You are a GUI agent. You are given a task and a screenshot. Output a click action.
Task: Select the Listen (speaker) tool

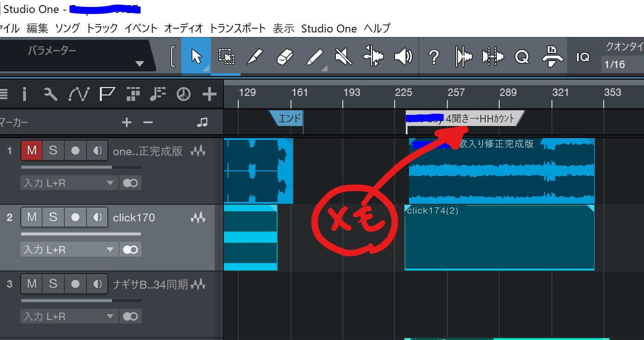(x=403, y=57)
